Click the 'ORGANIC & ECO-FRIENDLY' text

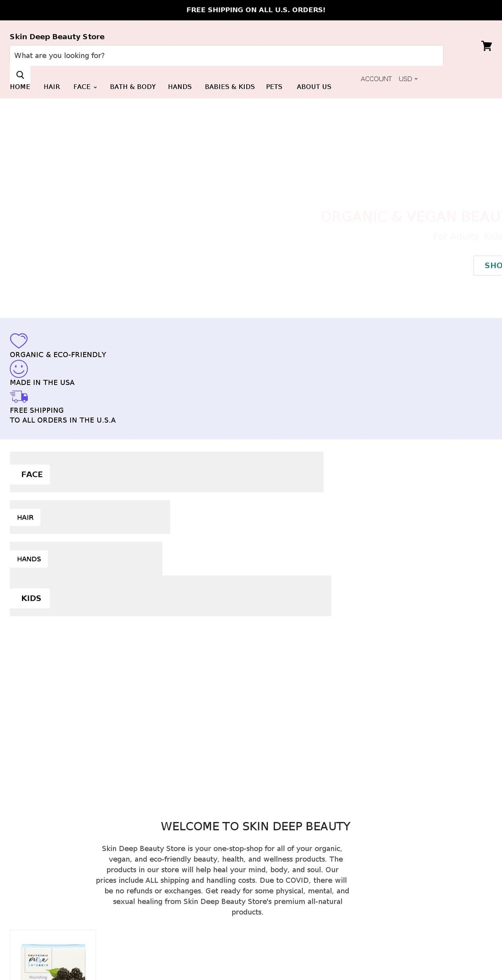pos(58,354)
